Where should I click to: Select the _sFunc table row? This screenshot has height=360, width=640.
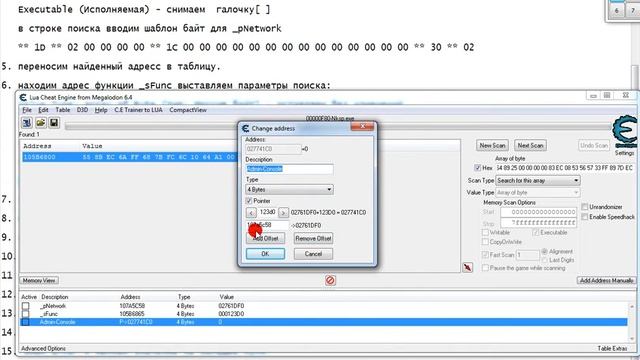pos(324,314)
